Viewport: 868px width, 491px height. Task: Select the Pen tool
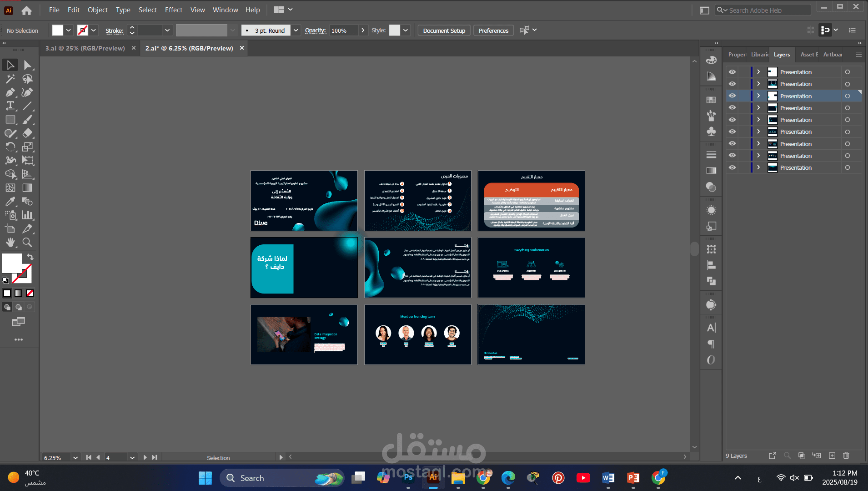click(10, 92)
